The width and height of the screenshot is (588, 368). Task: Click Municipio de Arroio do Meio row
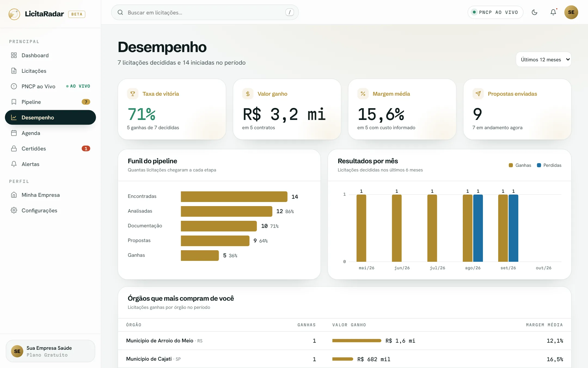344,341
